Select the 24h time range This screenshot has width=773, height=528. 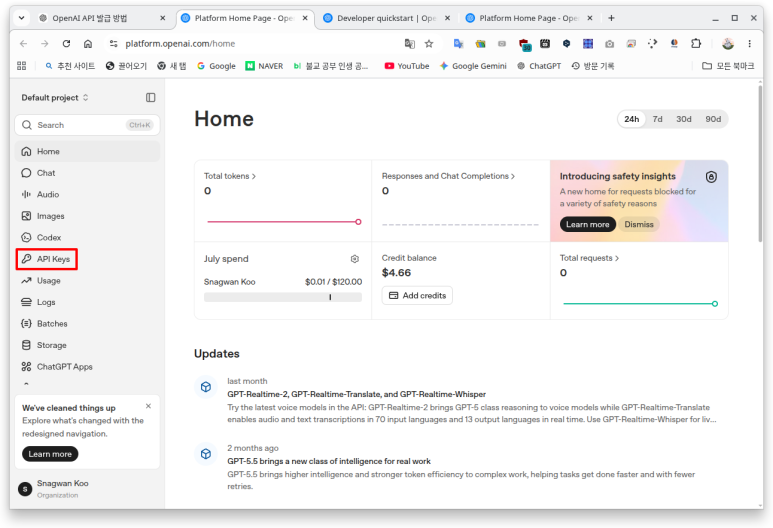(632, 119)
